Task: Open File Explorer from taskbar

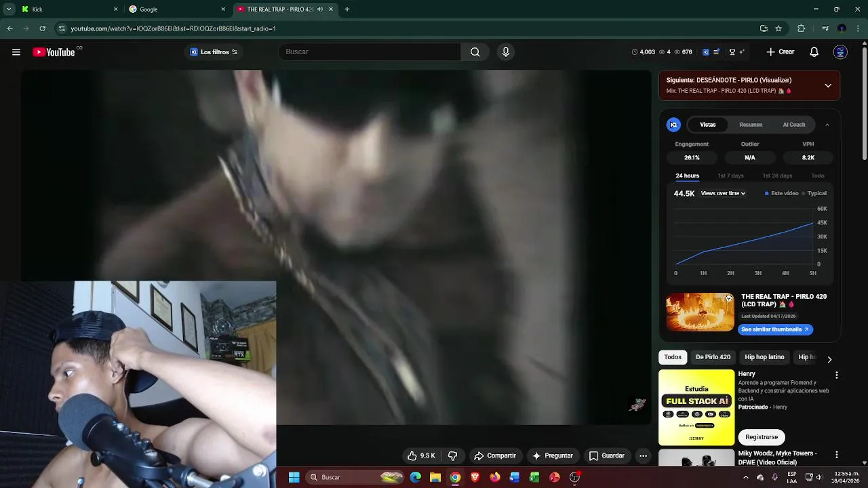Action: [435, 477]
